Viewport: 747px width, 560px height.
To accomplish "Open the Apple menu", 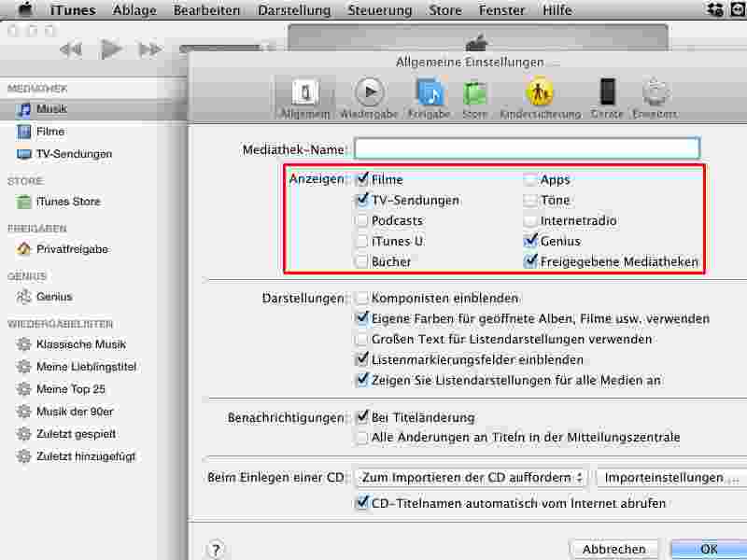I will click(27, 9).
